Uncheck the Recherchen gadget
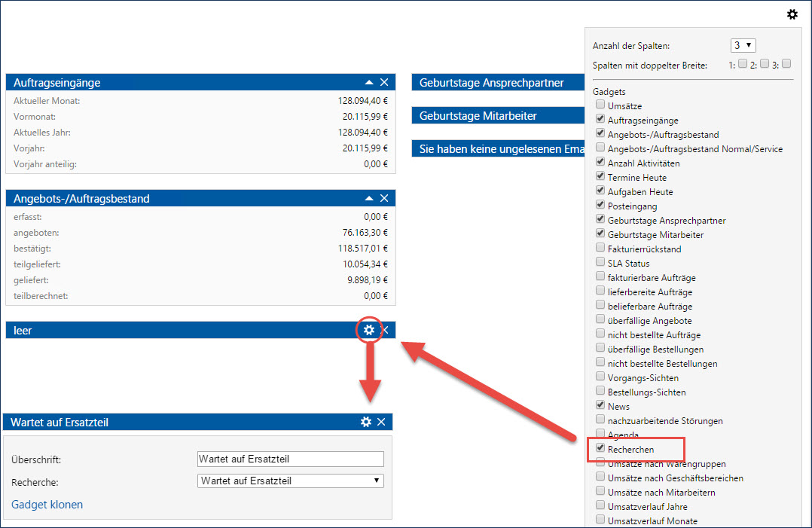This screenshot has height=528, width=812. click(x=600, y=449)
